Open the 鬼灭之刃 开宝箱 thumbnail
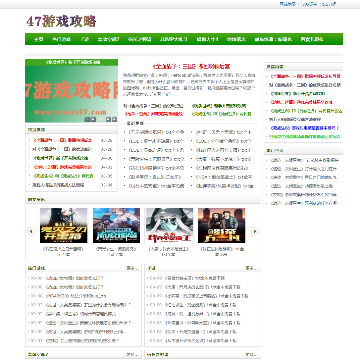Image resolution: width=360 pixels, height=360 pixels. tap(64, 225)
